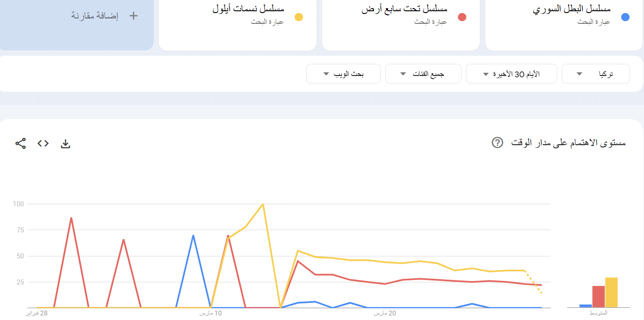Click the yellow average bar in المتوسط
Image resolution: width=644 pixels, height=320 pixels.
pyautogui.click(x=611, y=293)
